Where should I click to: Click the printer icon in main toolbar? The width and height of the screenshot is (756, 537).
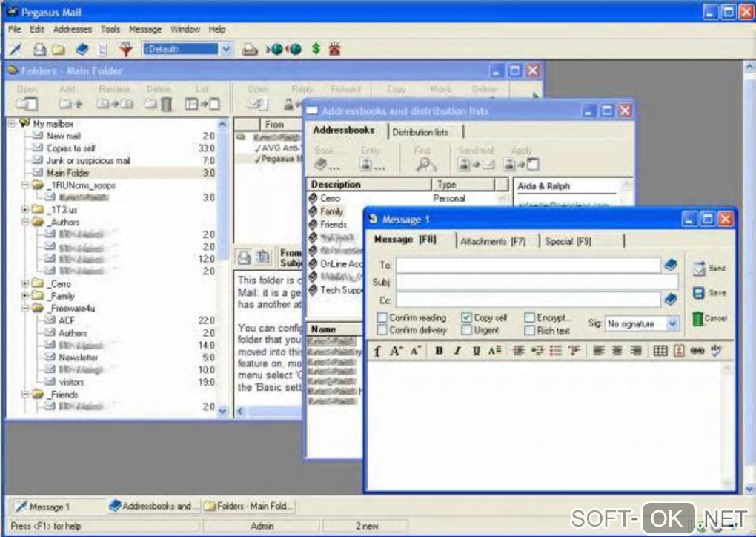[249, 49]
